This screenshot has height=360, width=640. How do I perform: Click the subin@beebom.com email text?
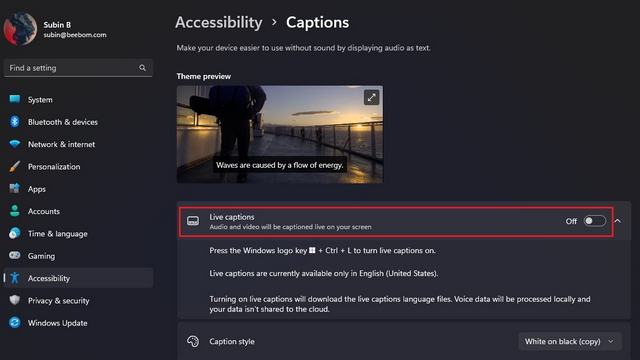tap(75, 35)
